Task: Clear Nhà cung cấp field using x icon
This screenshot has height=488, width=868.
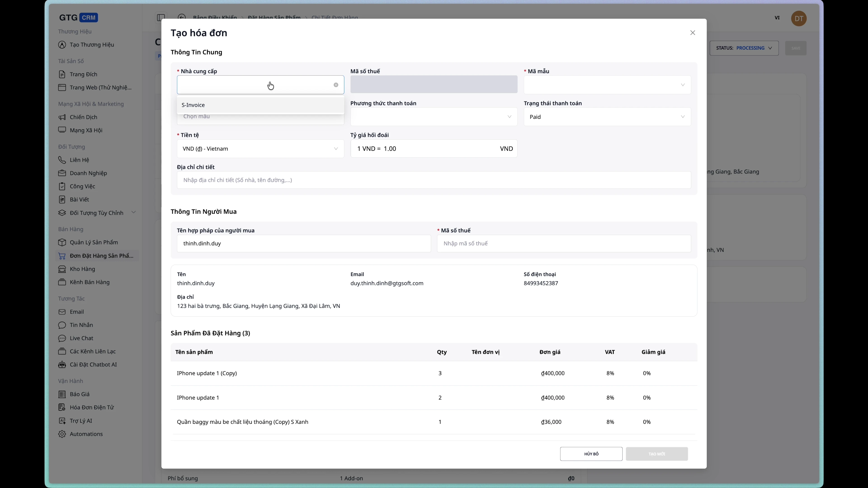Action: coord(336,84)
